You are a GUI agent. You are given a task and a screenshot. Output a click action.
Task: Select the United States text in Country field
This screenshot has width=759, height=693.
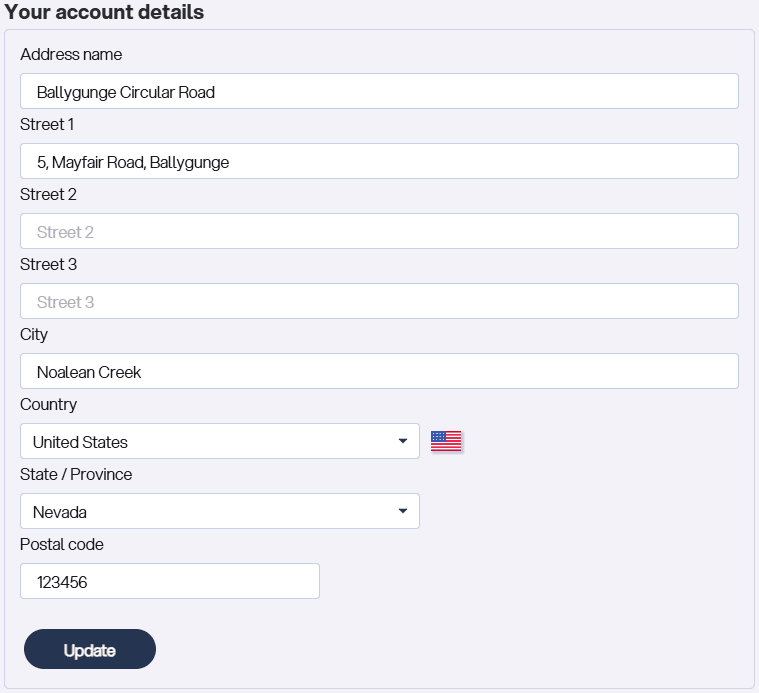81,442
